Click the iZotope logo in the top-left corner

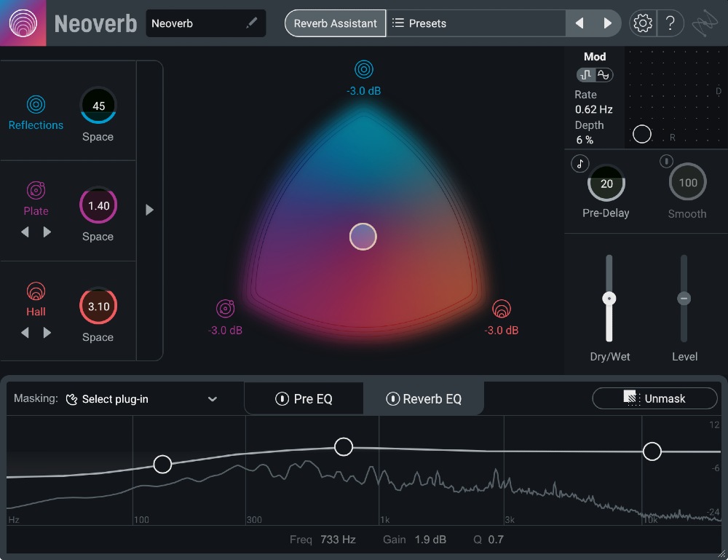point(23,23)
